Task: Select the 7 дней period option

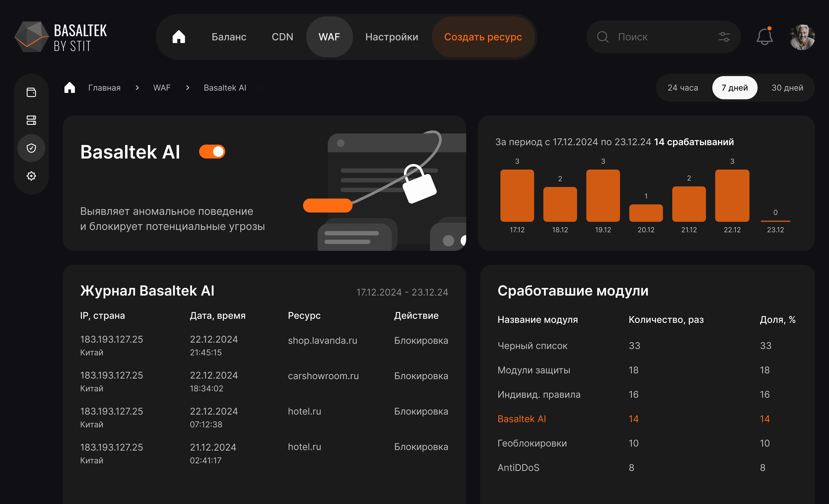Action: pos(735,88)
